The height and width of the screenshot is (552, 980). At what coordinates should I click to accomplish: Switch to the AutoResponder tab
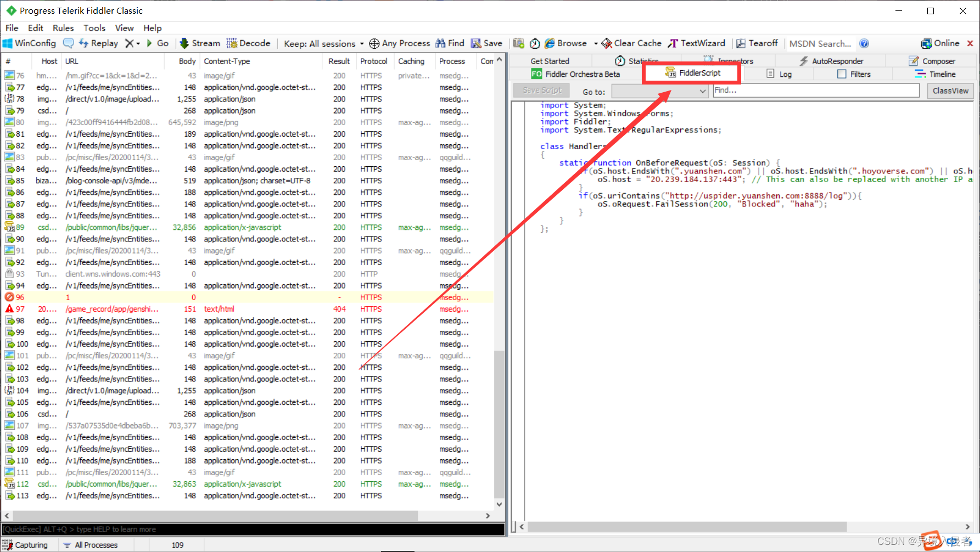(831, 61)
